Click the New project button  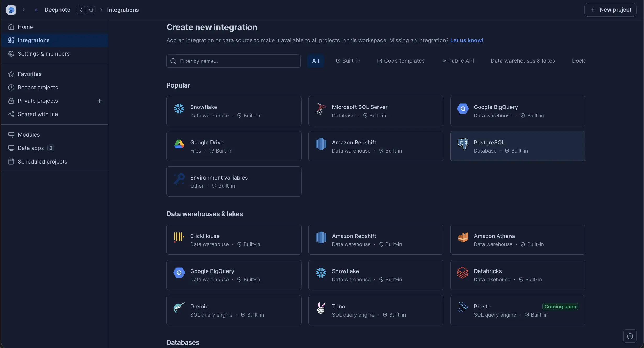[x=610, y=10]
